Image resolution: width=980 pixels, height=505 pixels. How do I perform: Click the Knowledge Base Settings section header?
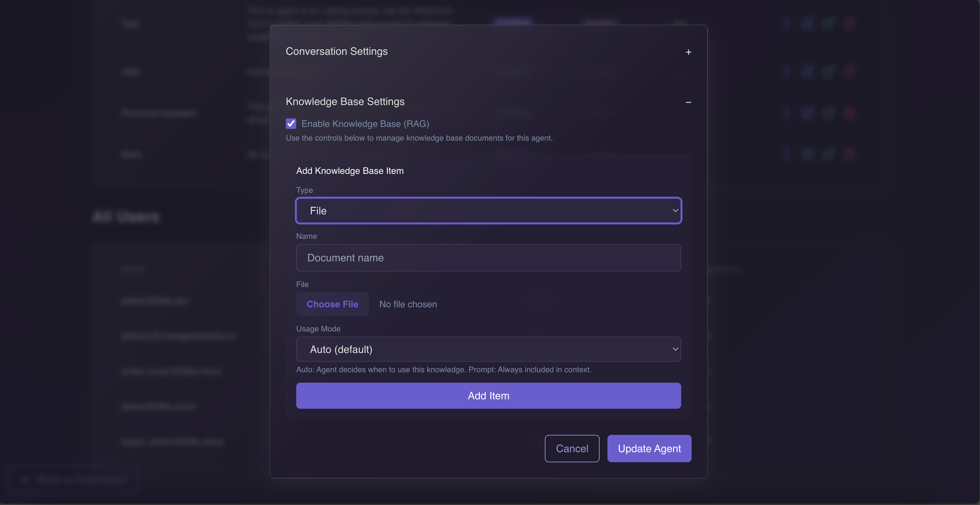[x=345, y=101]
